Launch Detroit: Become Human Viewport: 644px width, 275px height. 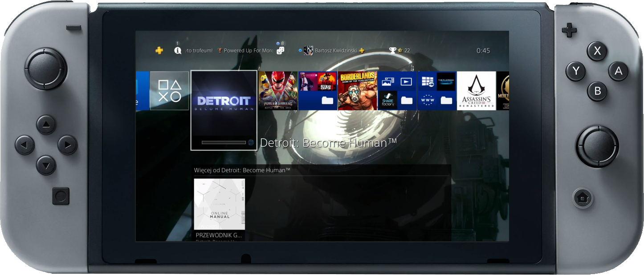click(x=224, y=102)
